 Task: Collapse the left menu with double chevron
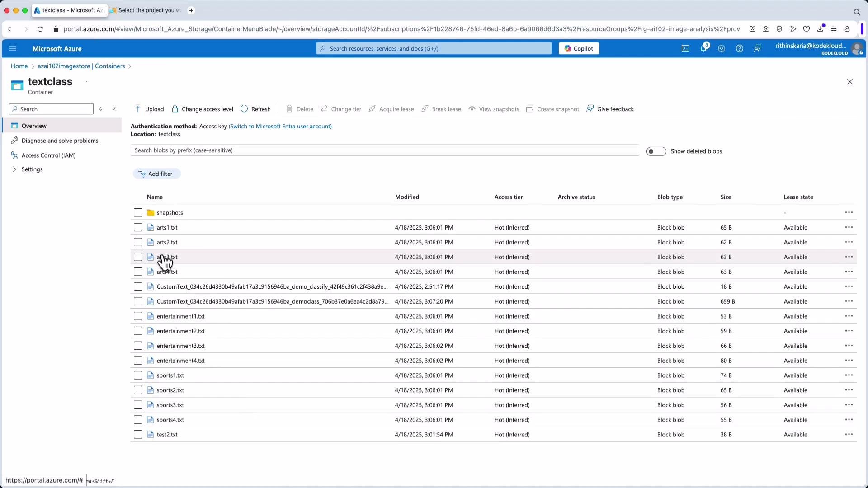[x=114, y=109]
